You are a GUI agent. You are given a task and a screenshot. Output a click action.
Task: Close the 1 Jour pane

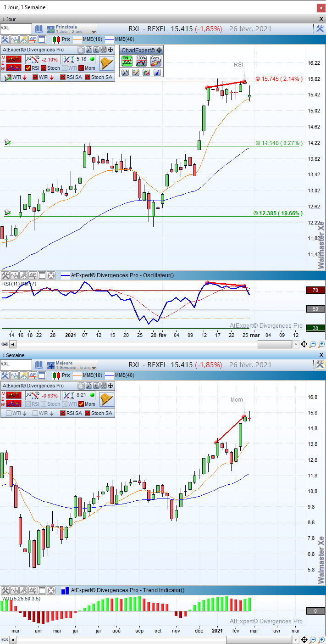pyautogui.click(x=321, y=19)
